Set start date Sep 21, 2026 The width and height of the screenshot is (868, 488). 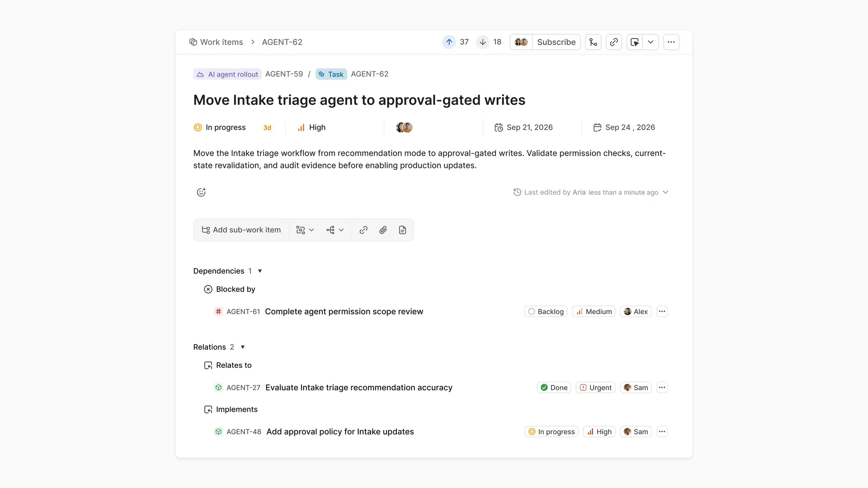(524, 127)
